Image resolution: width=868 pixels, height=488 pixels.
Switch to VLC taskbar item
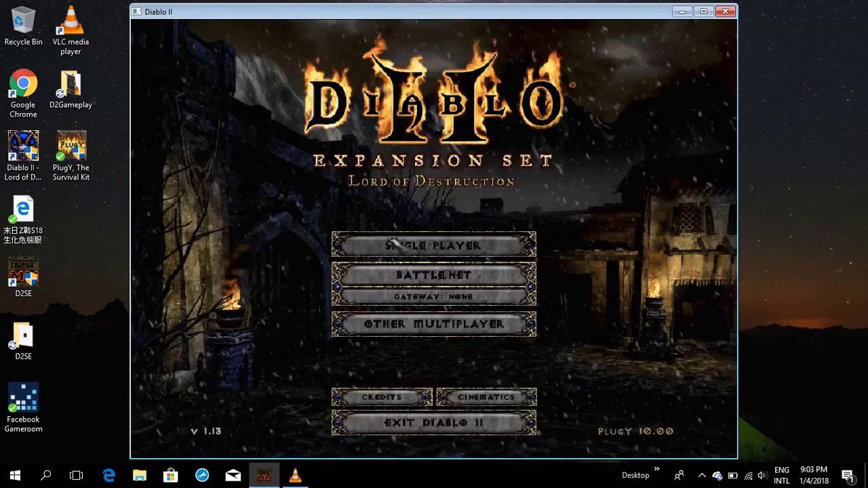pyautogui.click(x=295, y=475)
